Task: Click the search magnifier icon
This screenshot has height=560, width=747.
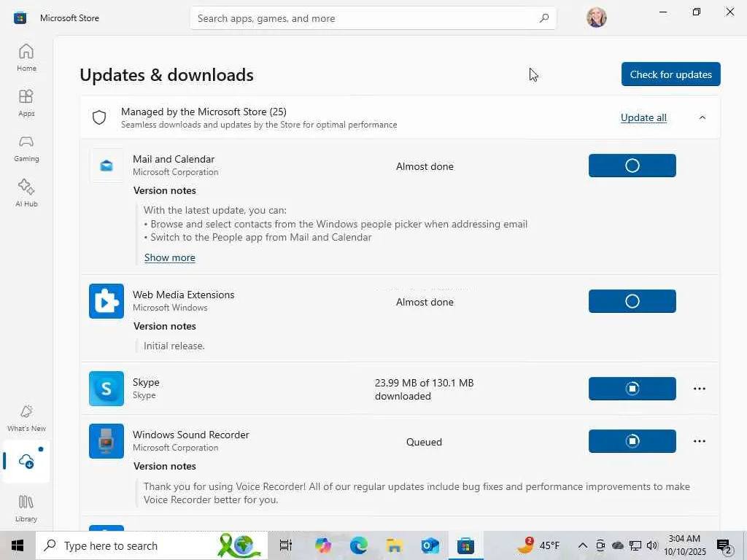Action: 544,18
